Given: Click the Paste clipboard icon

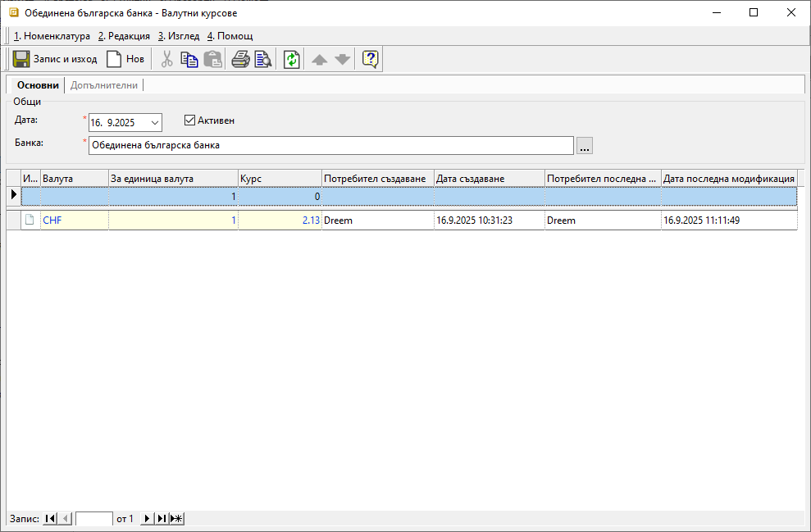Looking at the screenshot, I should tap(212, 59).
